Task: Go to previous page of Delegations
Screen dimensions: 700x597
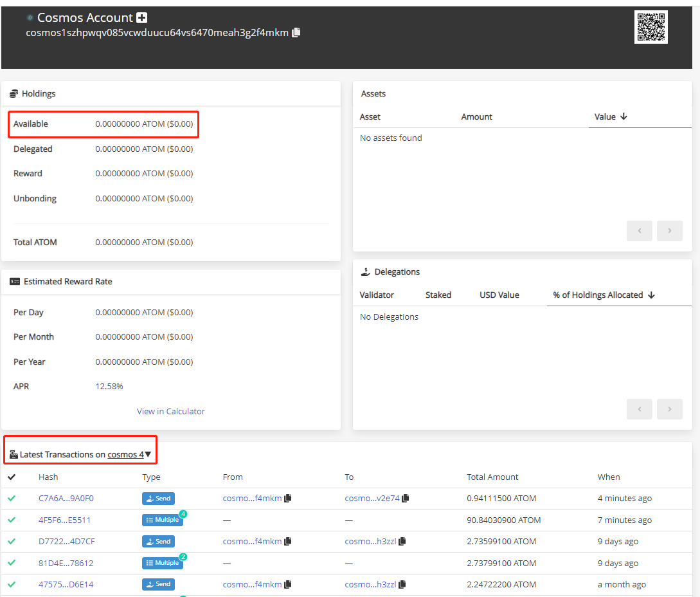Action: 639,409
